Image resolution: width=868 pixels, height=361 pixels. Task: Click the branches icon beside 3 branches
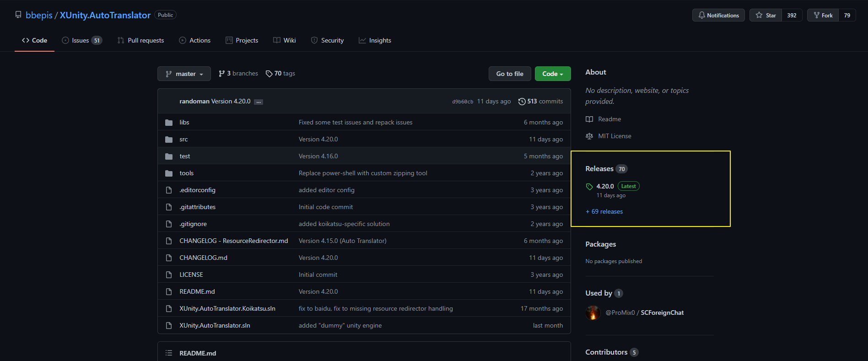222,74
